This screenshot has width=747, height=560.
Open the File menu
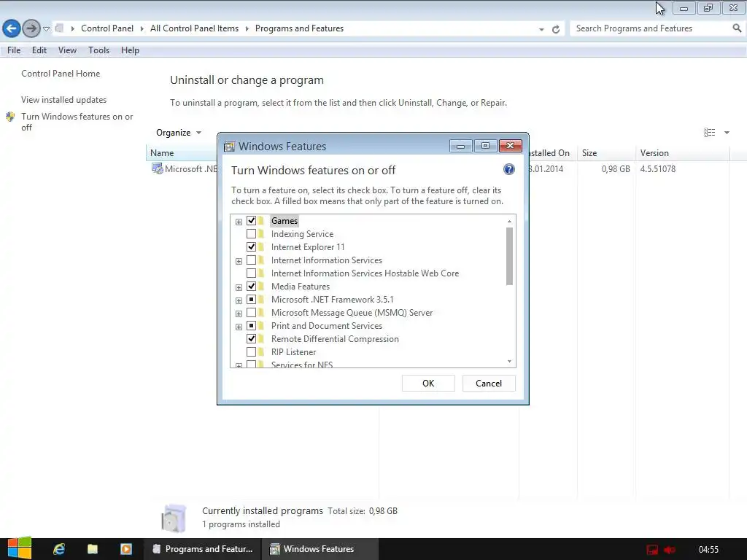click(14, 50)
